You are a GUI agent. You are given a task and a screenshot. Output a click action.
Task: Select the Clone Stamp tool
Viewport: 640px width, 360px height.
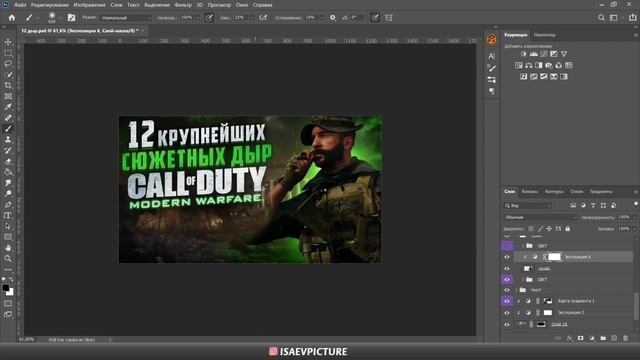pos(8,140)
